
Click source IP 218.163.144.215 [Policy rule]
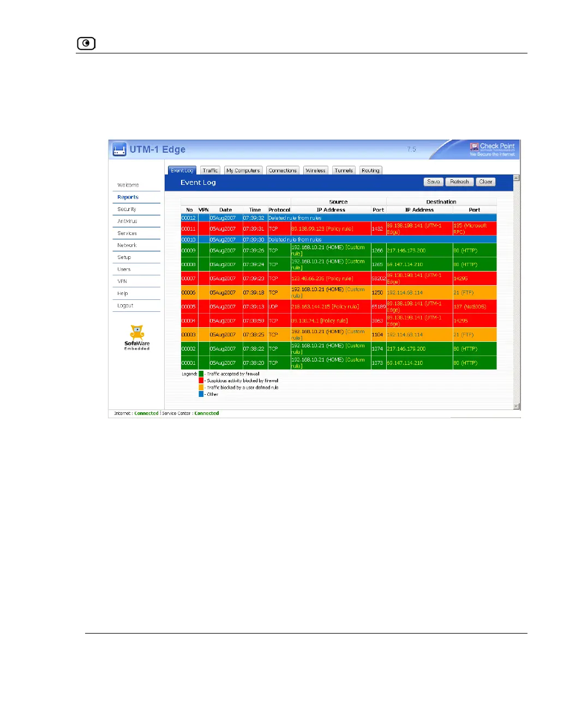(325, 306)
